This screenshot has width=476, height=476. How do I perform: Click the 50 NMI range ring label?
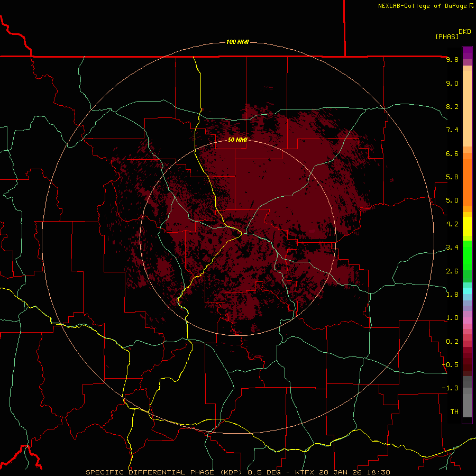click(x=237, y=140)
